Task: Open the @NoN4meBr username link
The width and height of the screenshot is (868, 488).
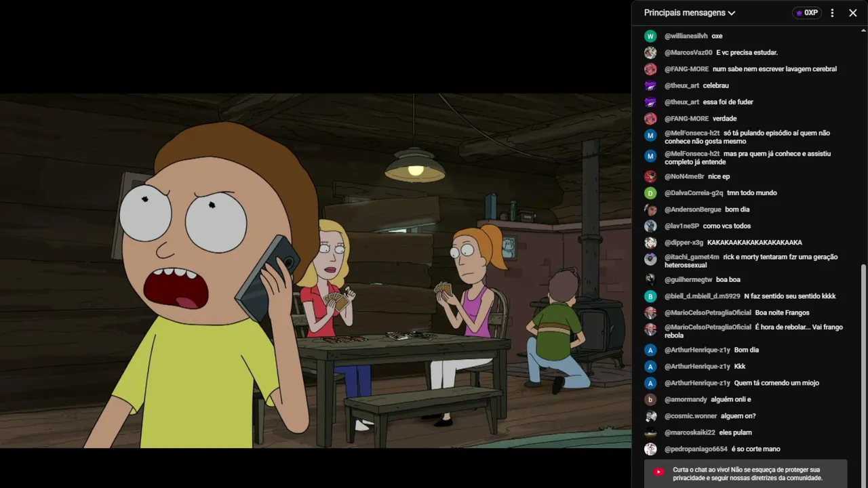Action: pos(684,176)
